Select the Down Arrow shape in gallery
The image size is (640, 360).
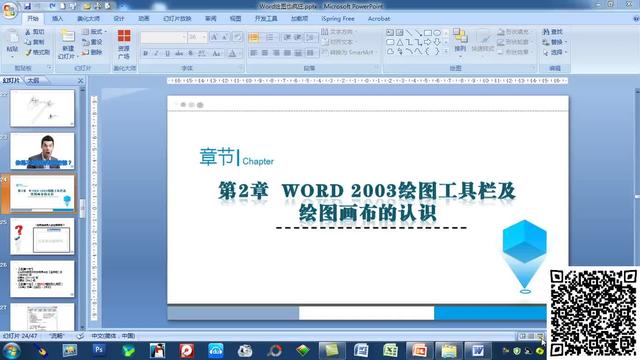coord(437,42)
